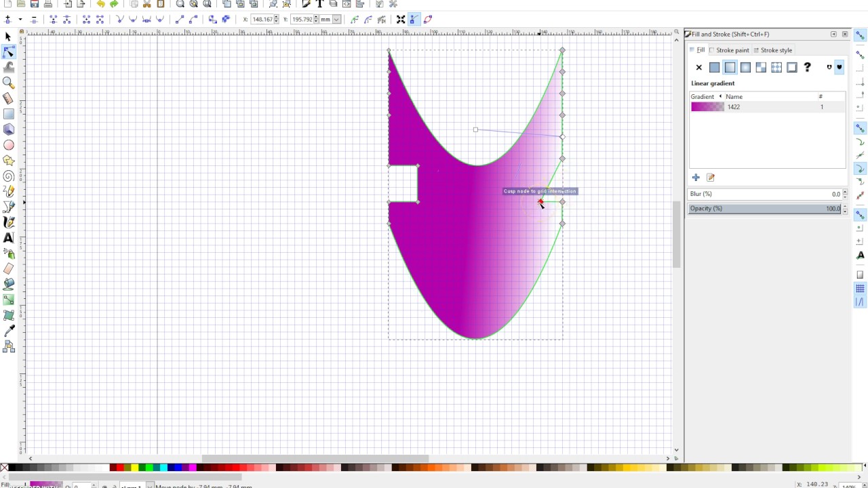868x488 pixels.
Task: Select the Rectangle tool
Action: (x=8, y=114)
